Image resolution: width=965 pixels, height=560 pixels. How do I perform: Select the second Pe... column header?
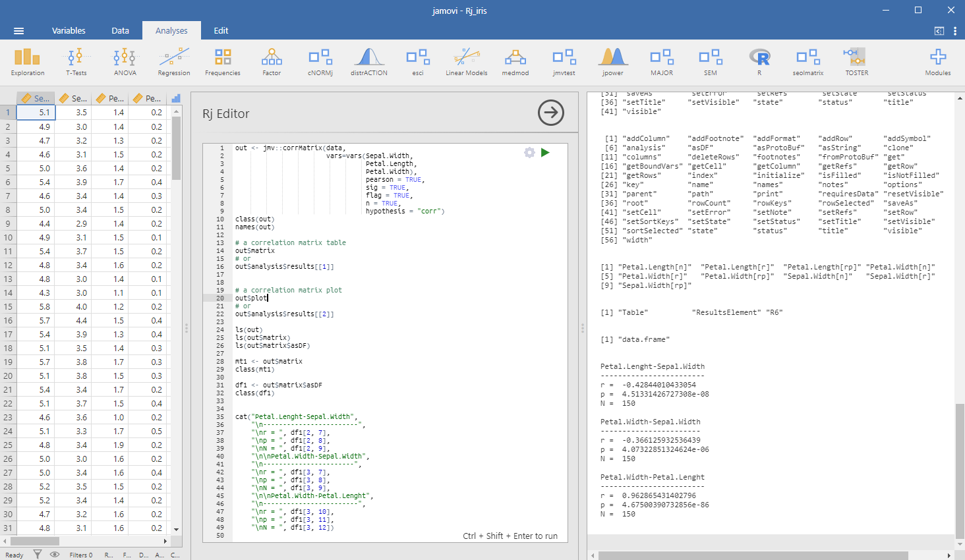147,98
